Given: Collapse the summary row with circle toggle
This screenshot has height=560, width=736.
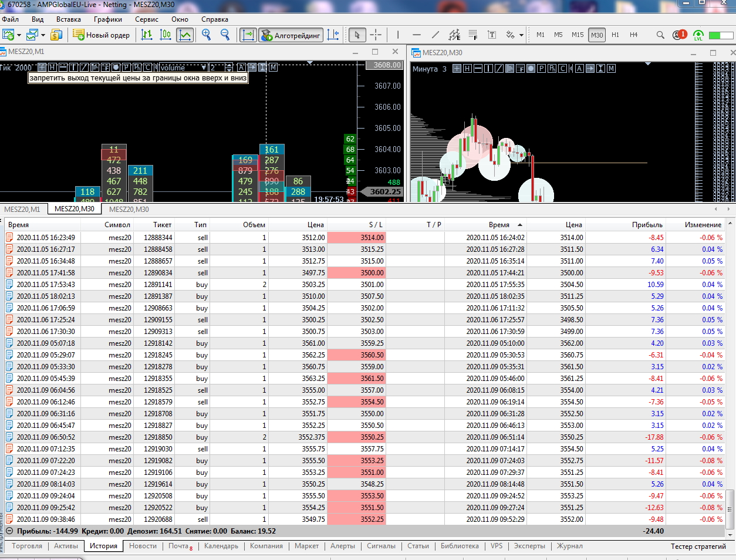Looking at the screenshot, I should [9, 531].
